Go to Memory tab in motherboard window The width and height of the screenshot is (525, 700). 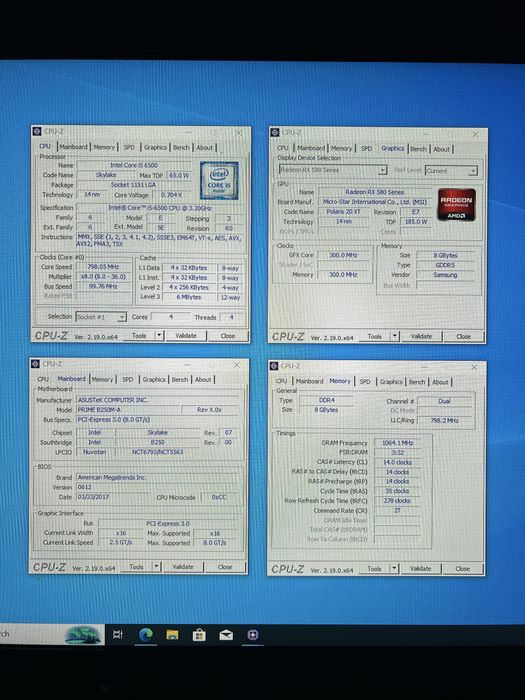(102, 379)
